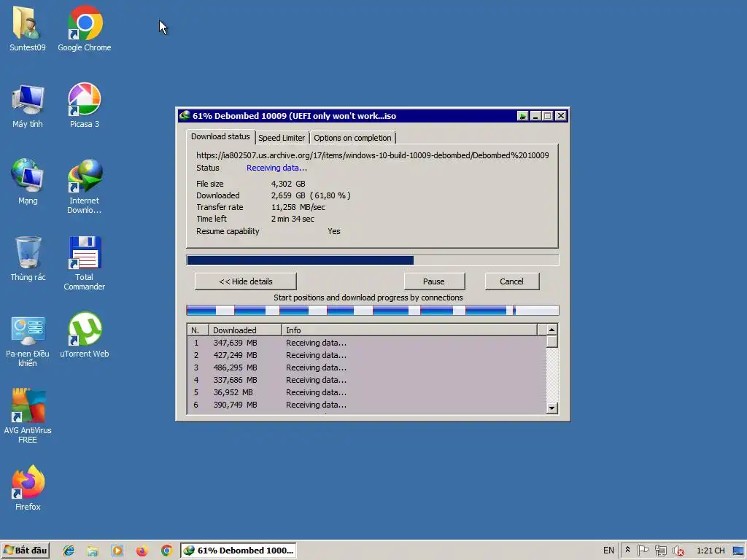Viewport: 747px width, 560px height.
Task: Click the main download progress bar
Action: point(372,260)
